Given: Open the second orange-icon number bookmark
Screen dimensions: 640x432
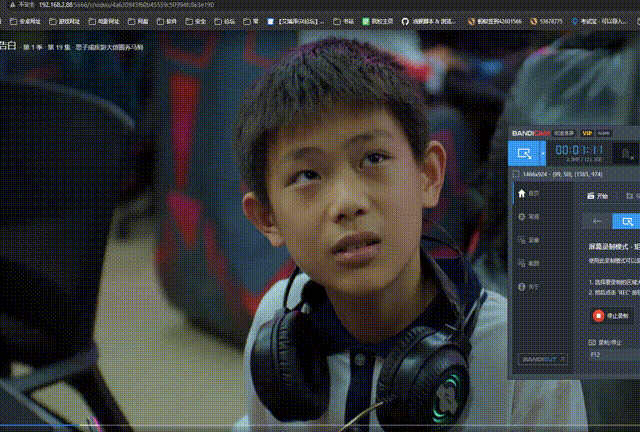Looking at the screenshot, I should coord(546,21).
